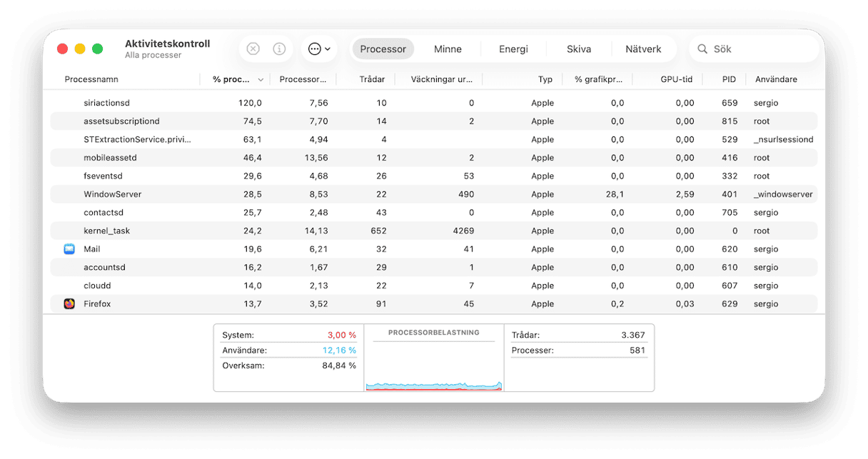Image resolution: width=868 pixels, height=459 pixels.
Task: Click the magnifying glass search icon
Action: (x=702, y=49)
